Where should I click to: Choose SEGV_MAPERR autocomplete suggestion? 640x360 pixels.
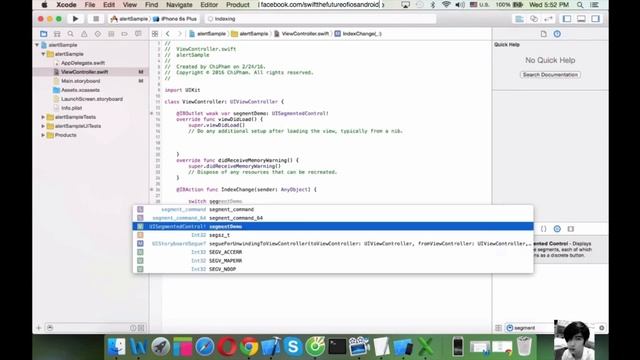coord(333,260)
